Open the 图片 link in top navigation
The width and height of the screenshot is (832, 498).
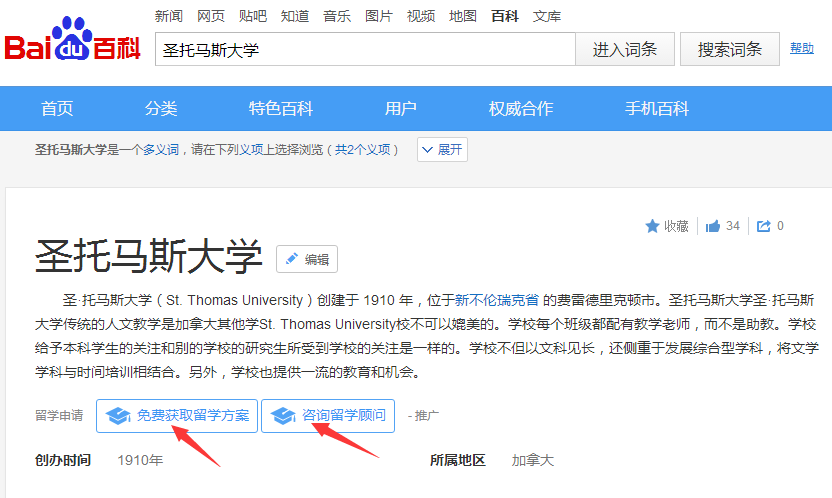coord(379,16)
